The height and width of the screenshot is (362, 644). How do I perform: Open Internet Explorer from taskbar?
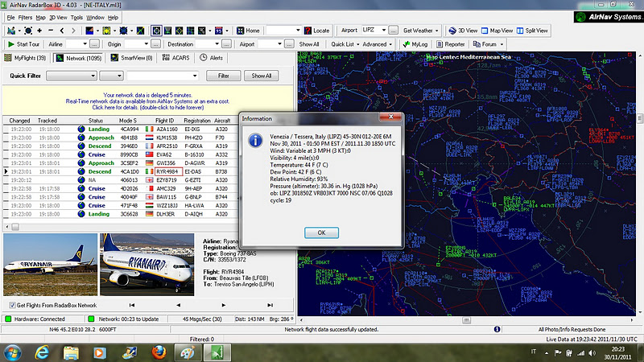click(42, 352)
